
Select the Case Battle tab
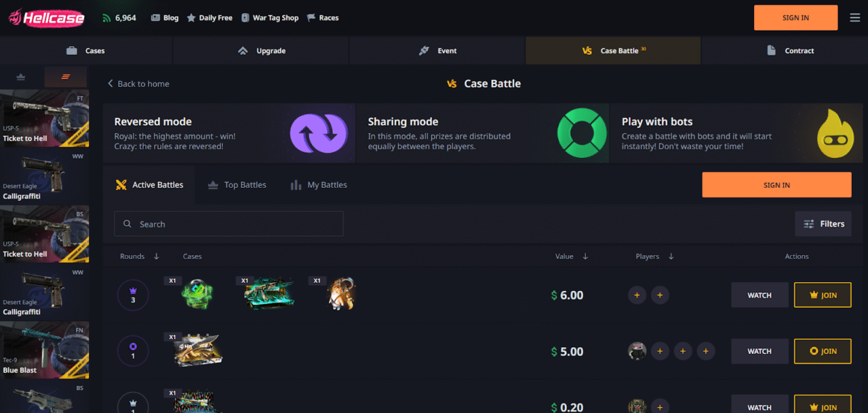coord(613,51)
